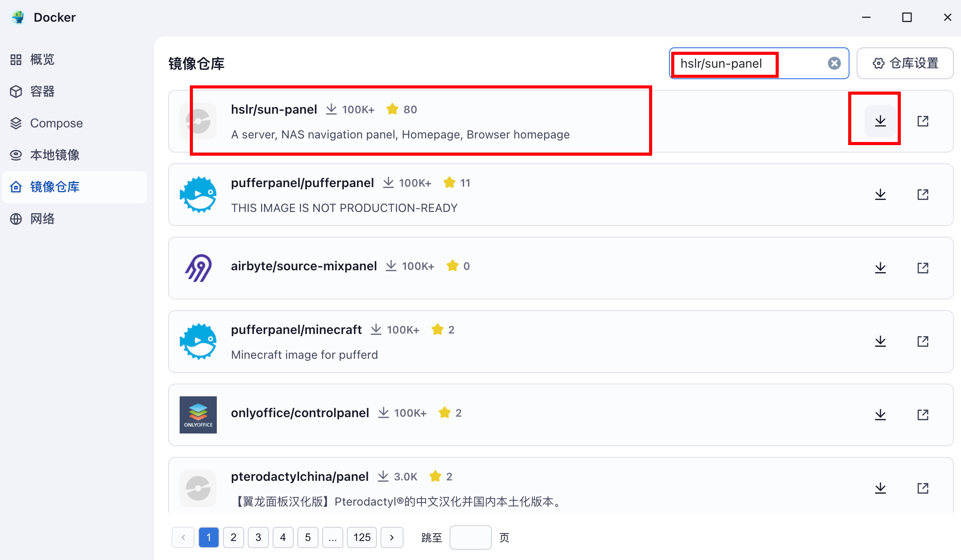Download the pufferpanel/minecraft image
Viewport: 961px width, 560px height.
click(880, 341)
